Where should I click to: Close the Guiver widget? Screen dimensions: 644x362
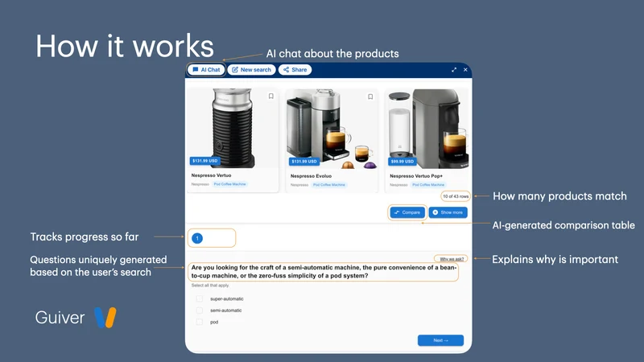(465, 70)
